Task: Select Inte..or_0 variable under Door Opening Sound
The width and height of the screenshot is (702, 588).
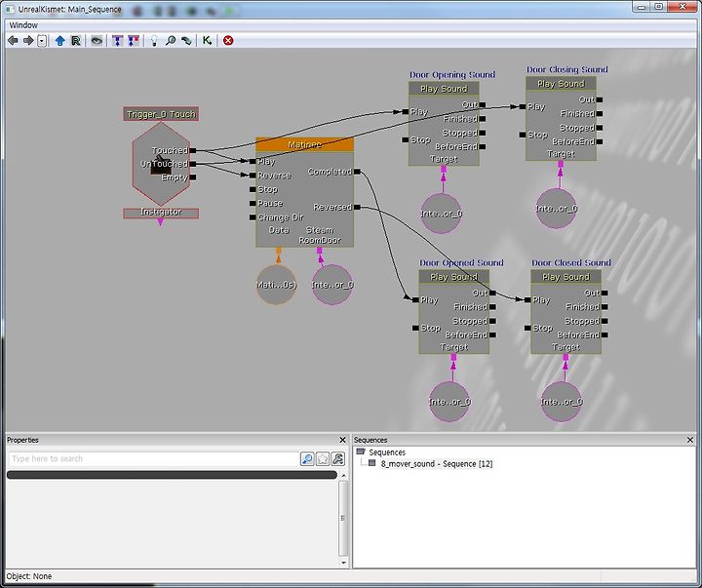Action: click(442, 214)
